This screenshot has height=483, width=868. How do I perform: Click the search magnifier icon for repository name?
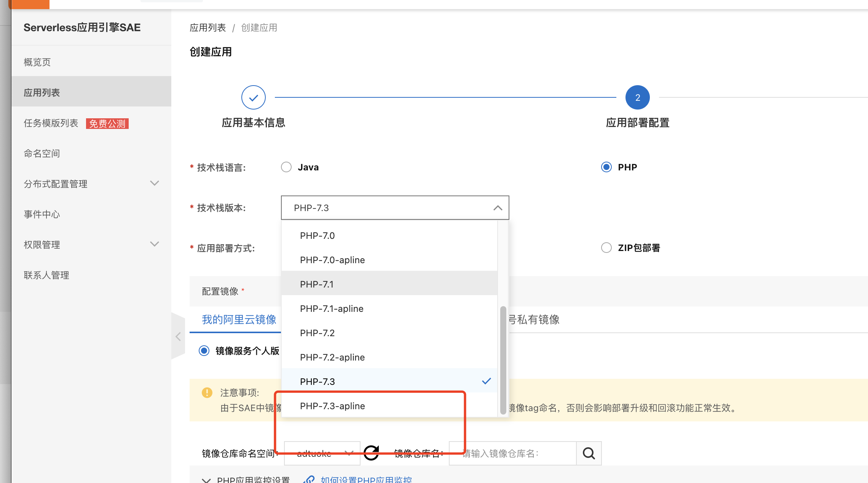589,453
